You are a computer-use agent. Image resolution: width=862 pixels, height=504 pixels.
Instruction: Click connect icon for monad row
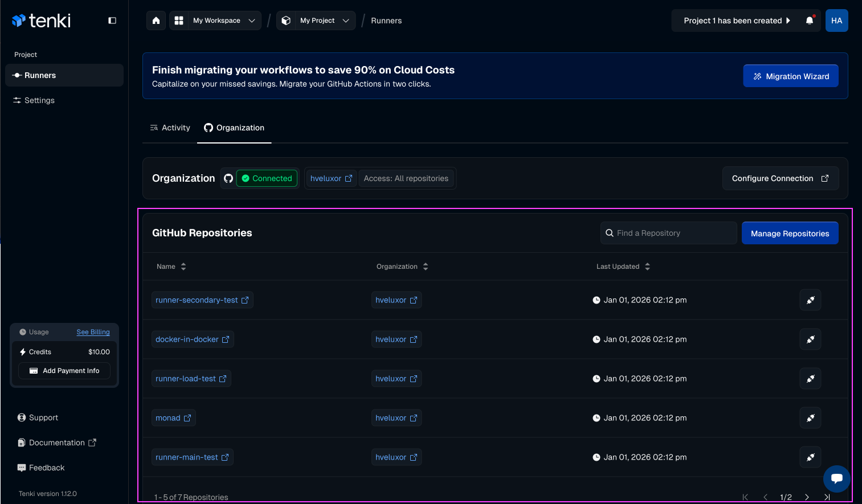point(810,418)
